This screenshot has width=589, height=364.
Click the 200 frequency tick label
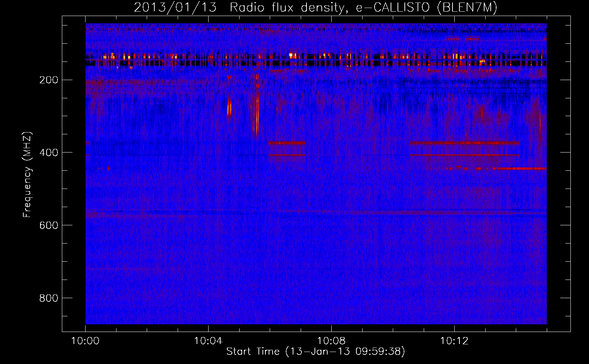[49, 80]
